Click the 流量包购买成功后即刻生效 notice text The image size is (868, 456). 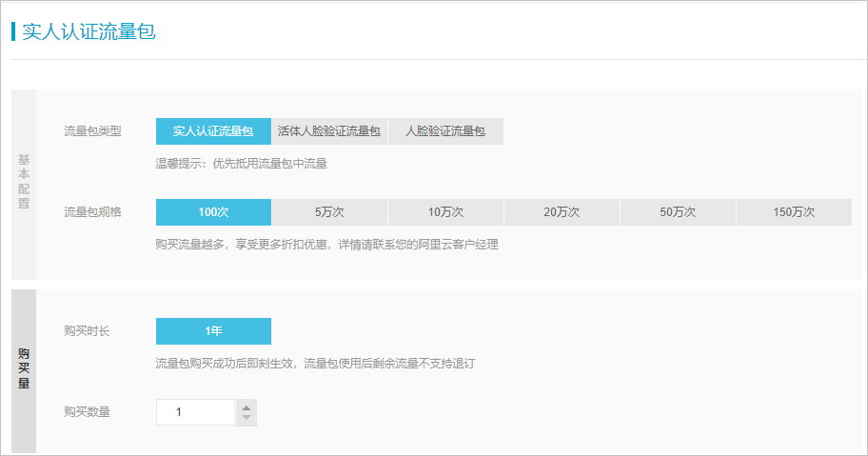(x=316, y=364)
